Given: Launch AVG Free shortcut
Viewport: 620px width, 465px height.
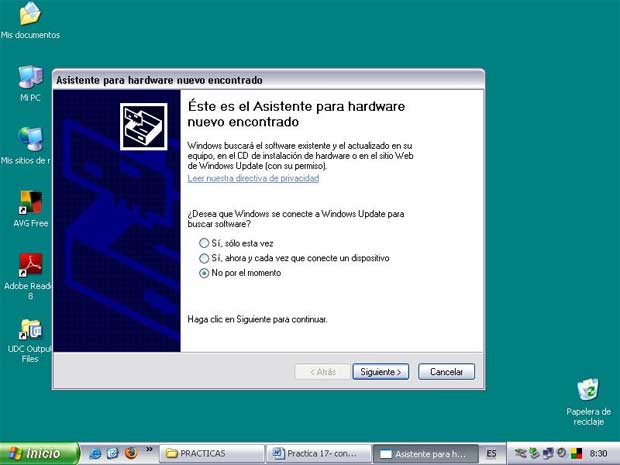Looking at the screenshot, I should pos(30,210).
